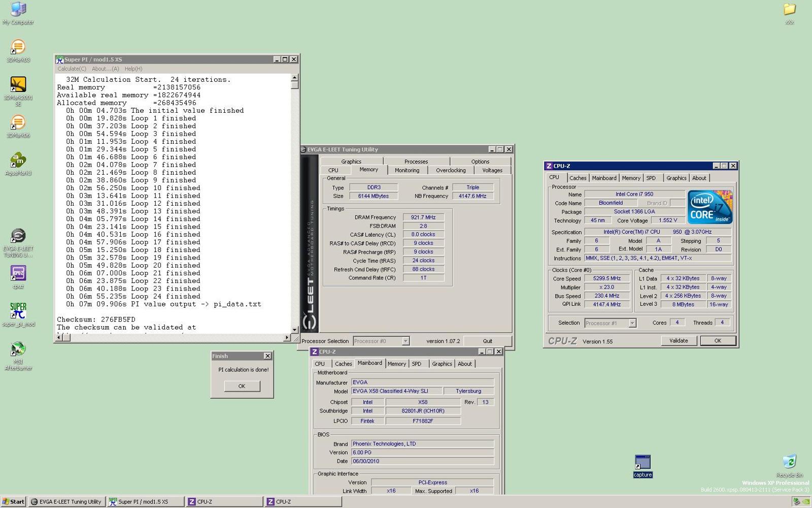Click Validate button in CPU-Z
The width and height of the screenshot is (812, 508).
click(679, 341)
